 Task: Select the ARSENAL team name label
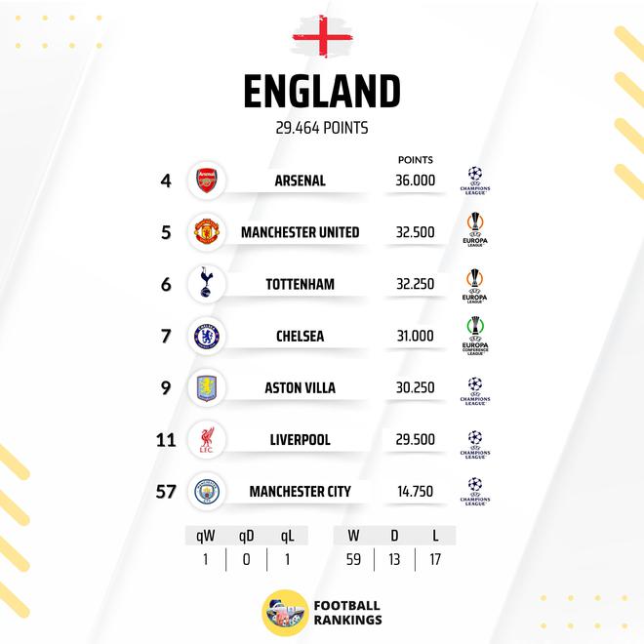point(300,181)
